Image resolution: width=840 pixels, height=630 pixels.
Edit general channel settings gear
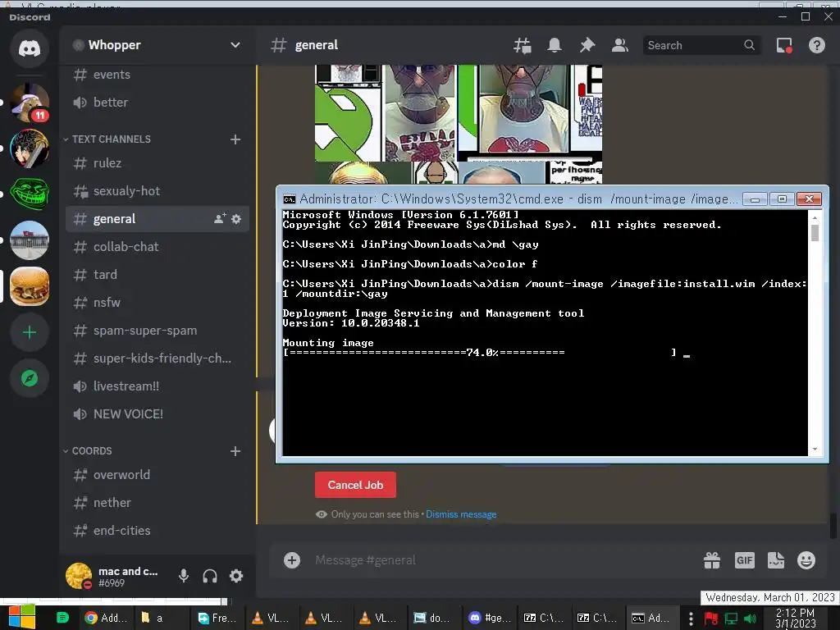tap(236, 218)
